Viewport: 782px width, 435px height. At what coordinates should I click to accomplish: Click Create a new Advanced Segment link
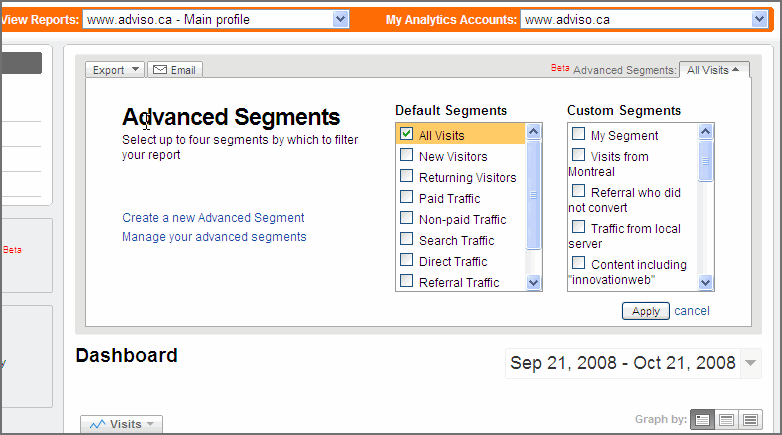(213, 217)
